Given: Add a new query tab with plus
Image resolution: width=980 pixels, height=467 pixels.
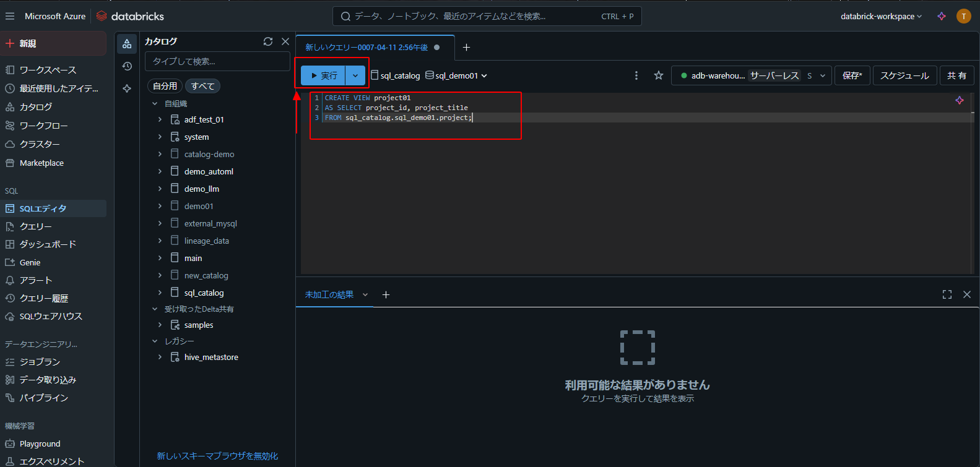Looking at the screenshot, I should (467, 47).
